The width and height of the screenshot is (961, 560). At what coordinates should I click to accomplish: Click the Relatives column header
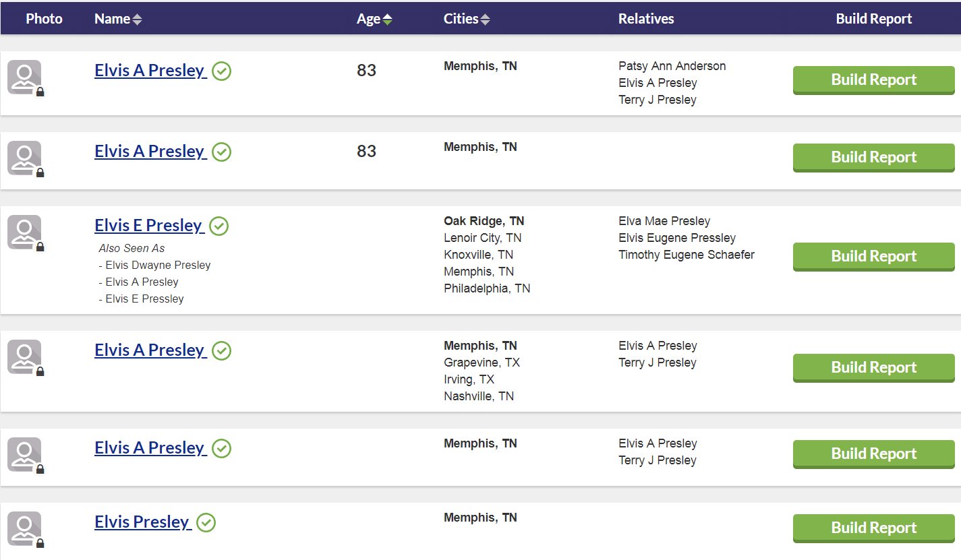(x=645, y=20)
